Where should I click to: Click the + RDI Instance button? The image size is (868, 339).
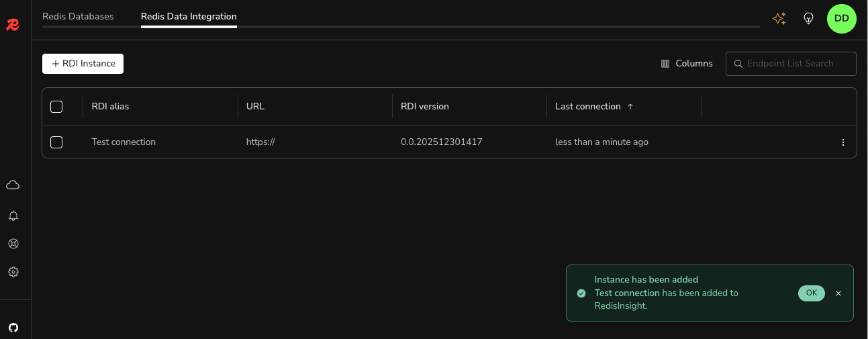click(x=83, y=64)
